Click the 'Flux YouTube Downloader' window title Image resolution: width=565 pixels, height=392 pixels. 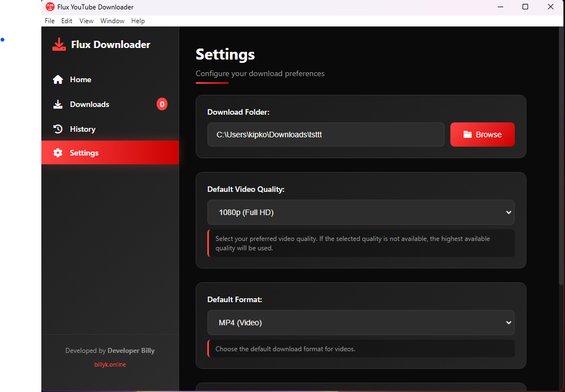[x=95, y=7]
